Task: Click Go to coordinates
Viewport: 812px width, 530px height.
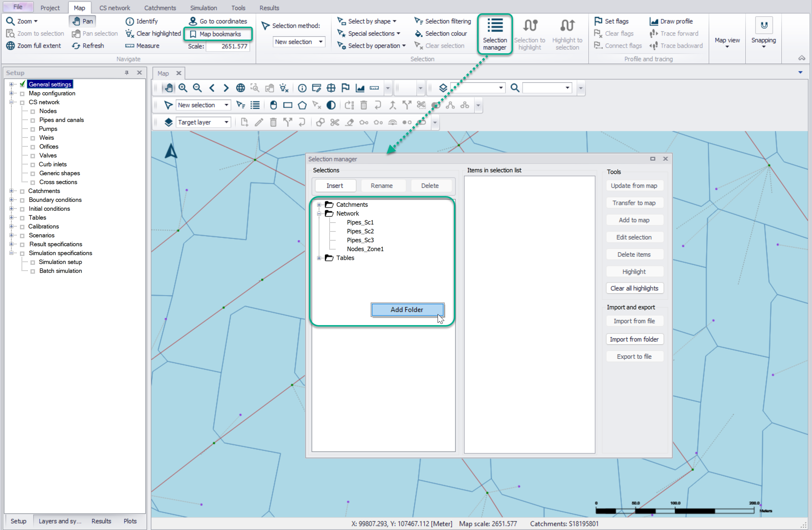Action: [218, 21]
